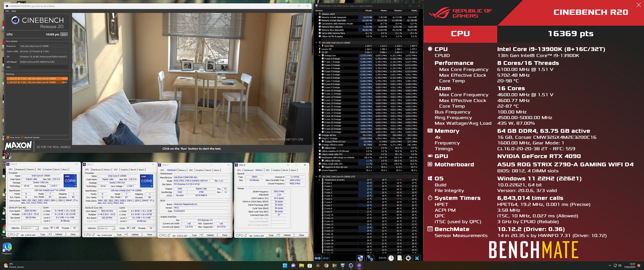Collapse Orologi Core node
The width and height of the screenshot is (644, 270).
[x=319, y=55]
